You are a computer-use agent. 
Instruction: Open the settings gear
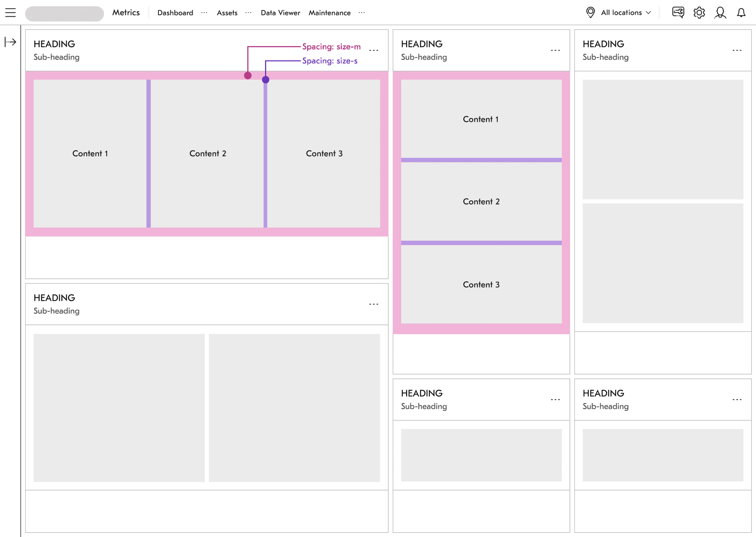click(699, 12)
